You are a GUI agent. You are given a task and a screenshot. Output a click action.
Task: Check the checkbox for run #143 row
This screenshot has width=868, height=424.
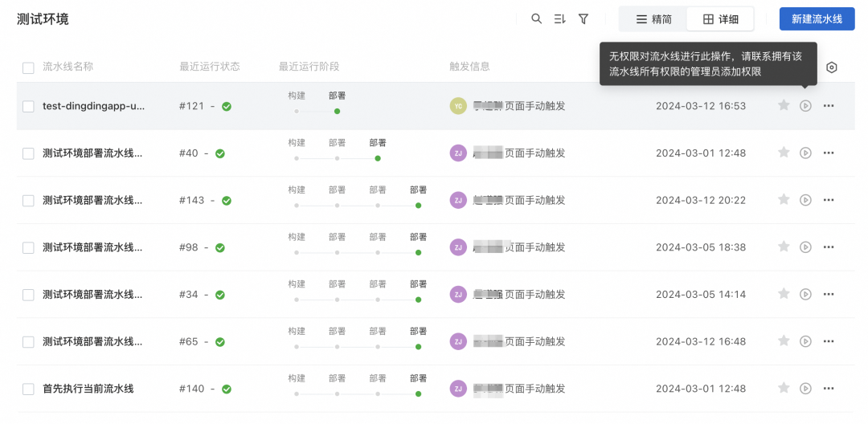pyautogui.click(x=28, y=201)
